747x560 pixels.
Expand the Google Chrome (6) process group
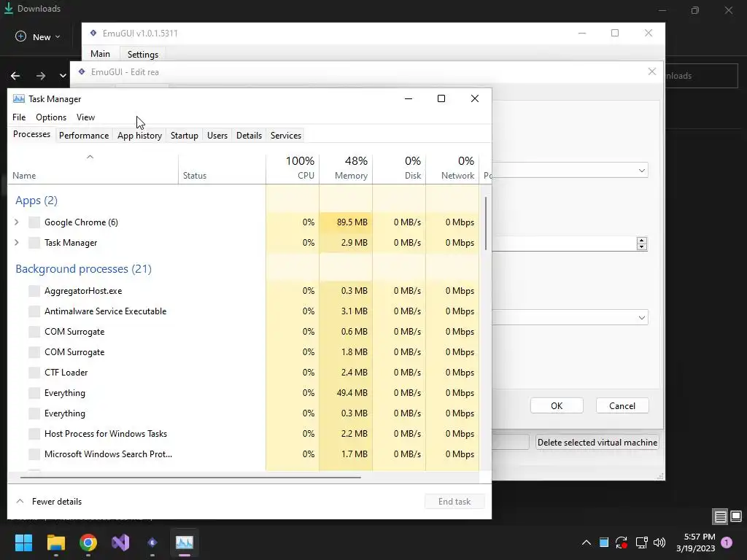(x=17, y=222)
